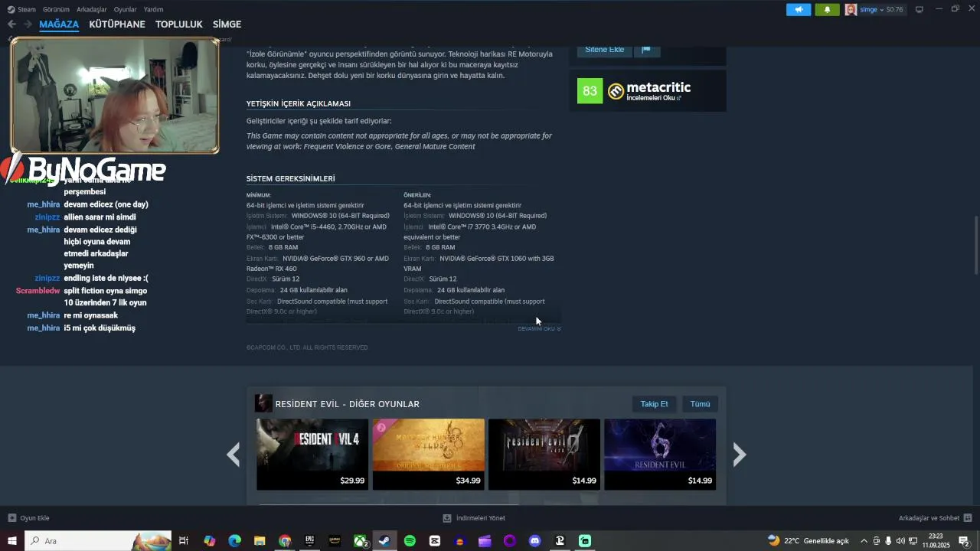Click the wallet balance $0.76
Image resolution: width=980 pixels, height=551 pixels.
tap(894, 10)
